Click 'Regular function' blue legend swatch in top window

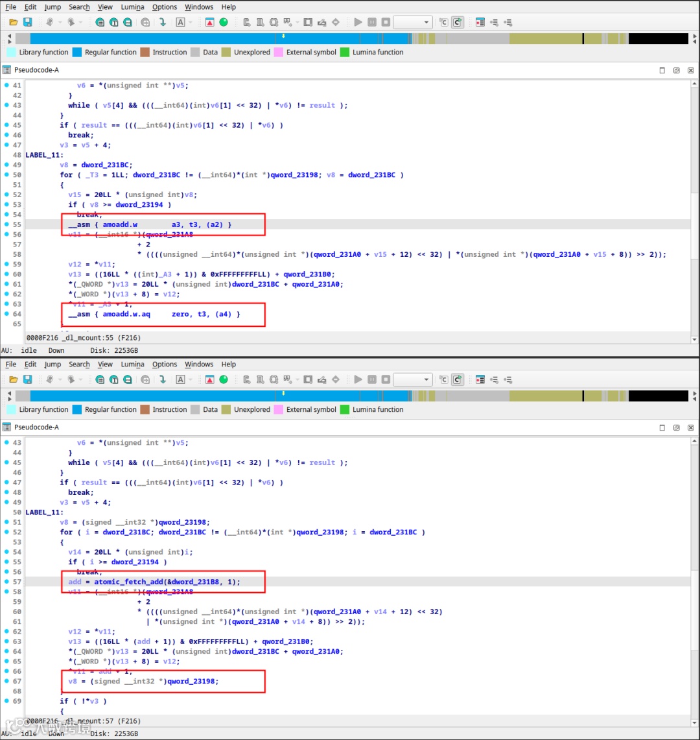click(77, 52)
